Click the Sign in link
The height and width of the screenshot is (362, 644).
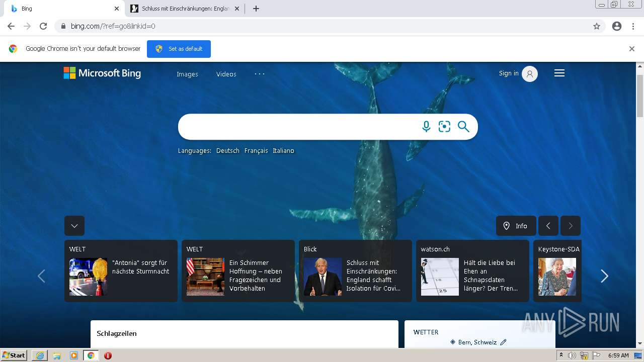tap(509, 73)
